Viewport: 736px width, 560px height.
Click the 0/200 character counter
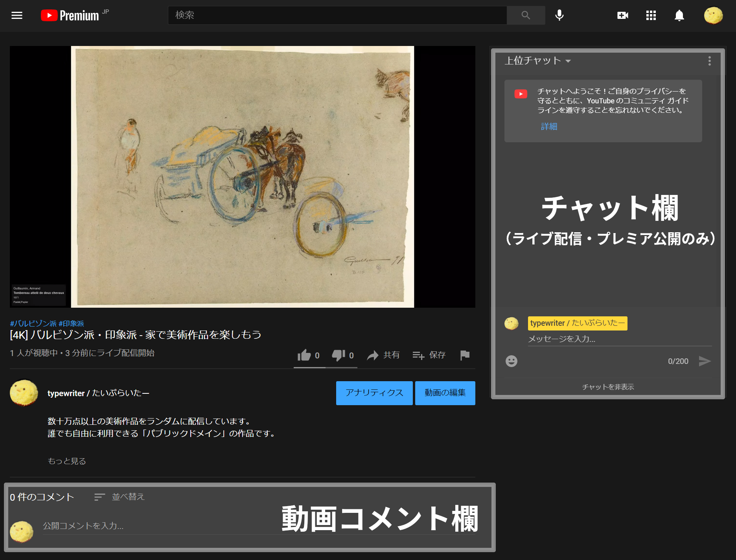678,361
